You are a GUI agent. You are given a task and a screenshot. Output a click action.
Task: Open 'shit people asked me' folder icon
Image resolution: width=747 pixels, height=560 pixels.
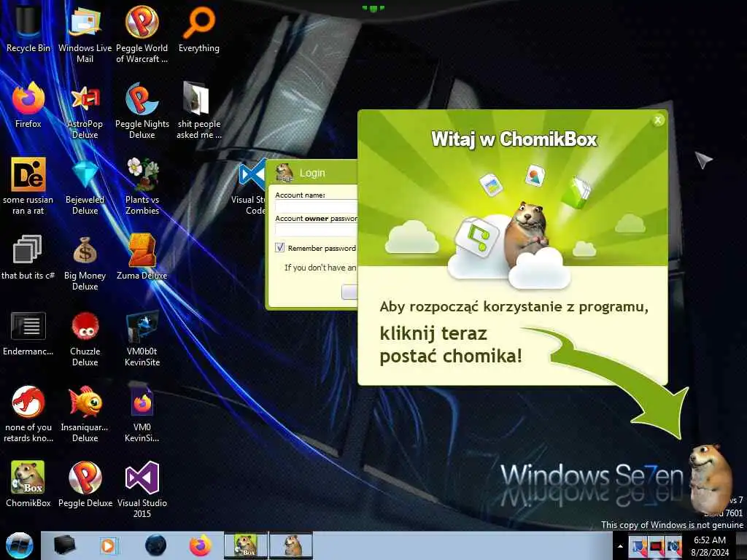[x=198, y=111]
